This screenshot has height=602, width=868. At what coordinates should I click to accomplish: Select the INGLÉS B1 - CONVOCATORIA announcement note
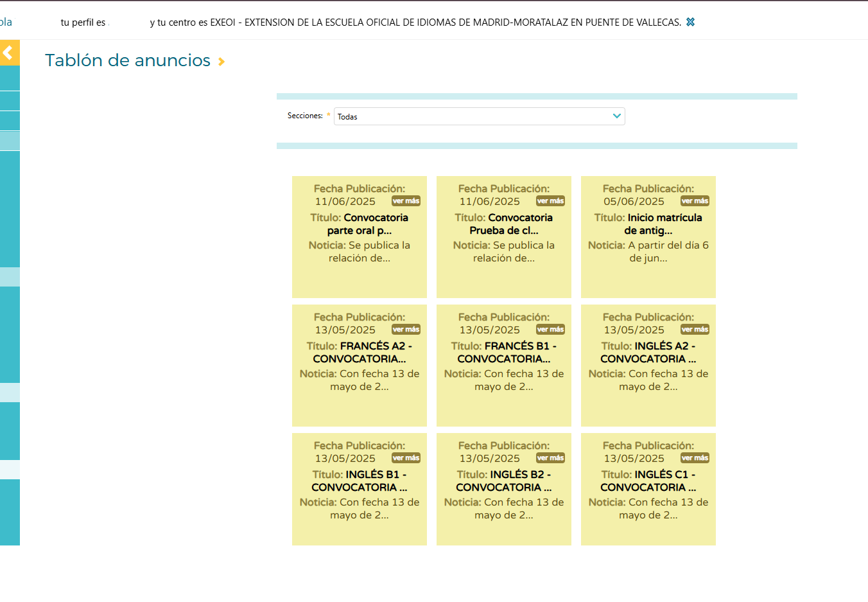point(360,489)
